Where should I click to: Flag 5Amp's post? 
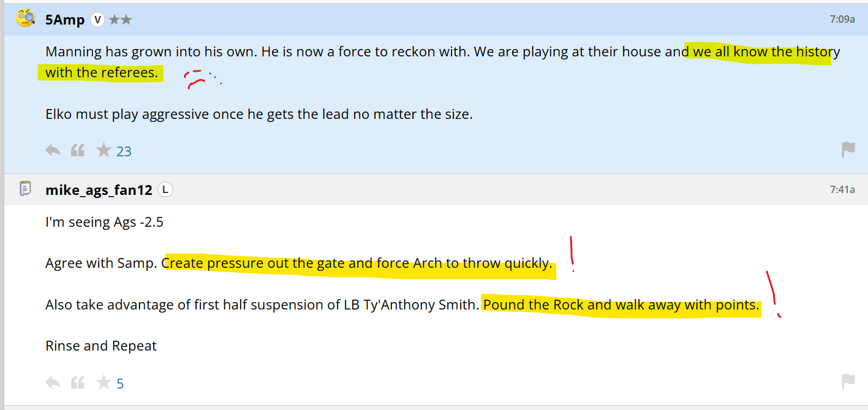coord(848,150)
